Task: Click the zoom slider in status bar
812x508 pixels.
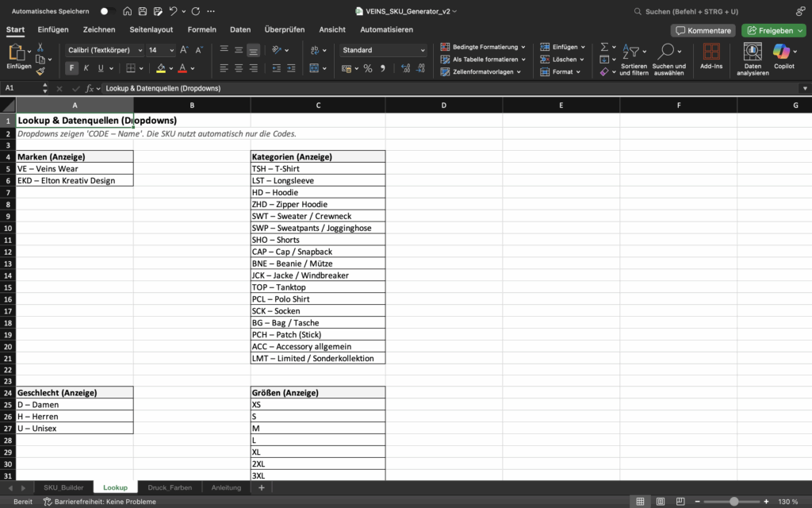Action: coord(733,502)
